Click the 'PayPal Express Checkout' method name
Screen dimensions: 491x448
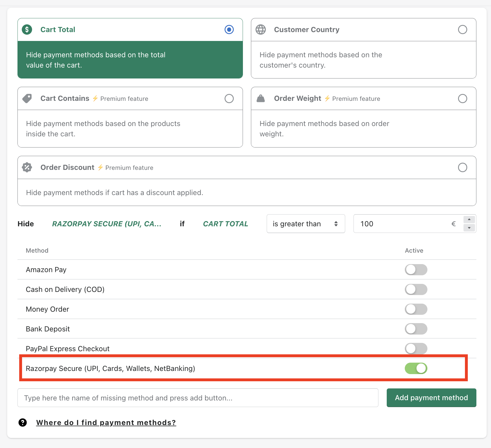pos(68,349)
